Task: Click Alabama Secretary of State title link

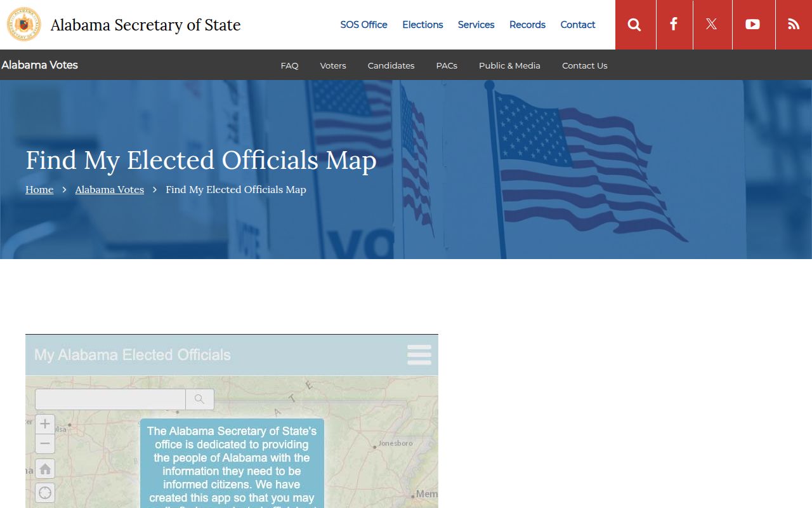Action: tap(145, 25)
